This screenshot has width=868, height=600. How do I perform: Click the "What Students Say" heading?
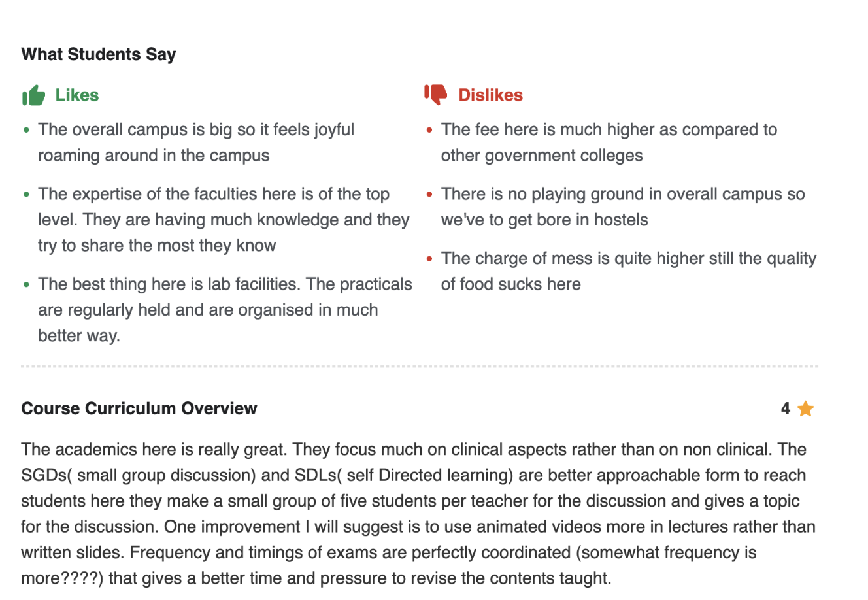point(99,54)
